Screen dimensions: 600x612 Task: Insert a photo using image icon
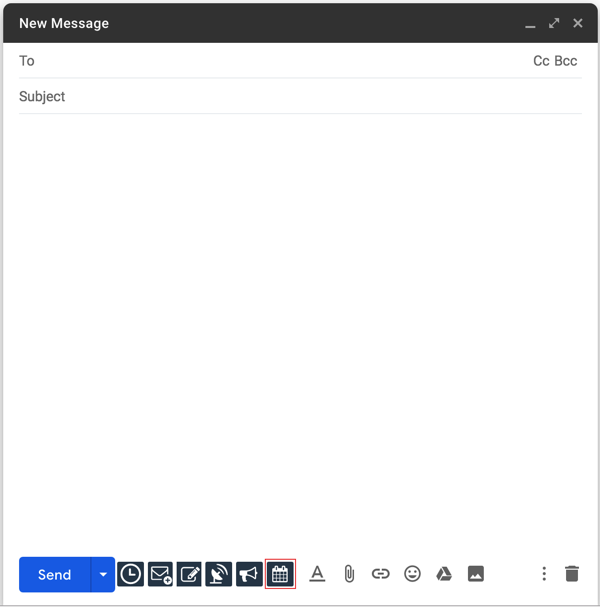476,574
